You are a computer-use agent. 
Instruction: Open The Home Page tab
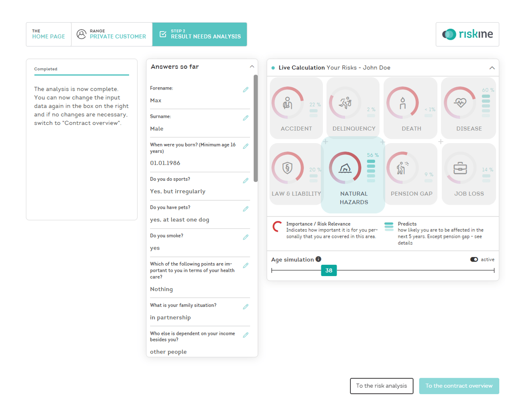(x=49, y=34)
